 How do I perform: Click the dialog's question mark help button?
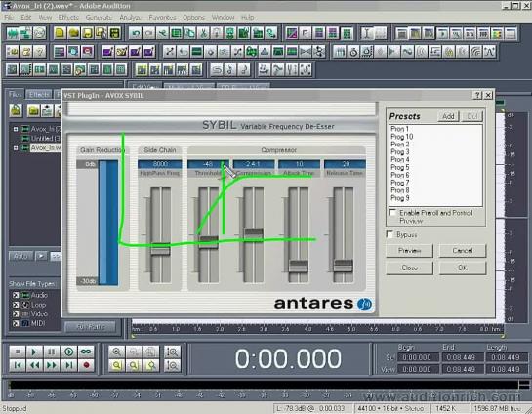477,96
